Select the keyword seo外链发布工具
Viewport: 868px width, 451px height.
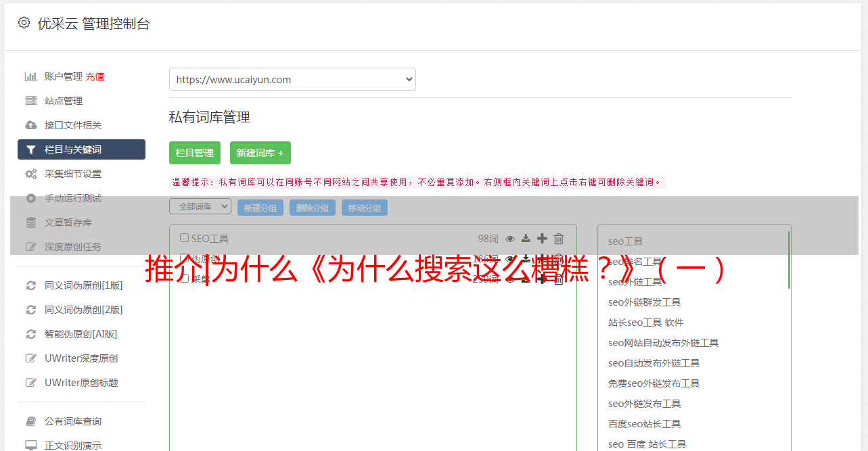[x=644, y=404]
